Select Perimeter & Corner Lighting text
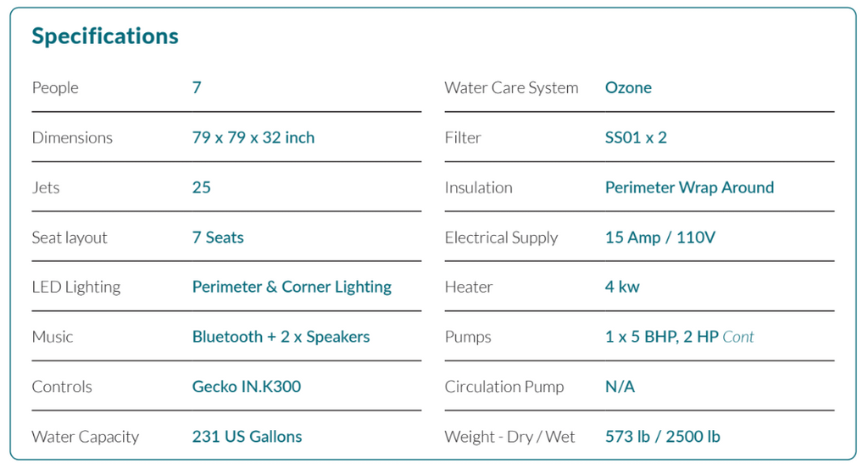The image size is (868, 469). pyautogui.click(x=292, y=287)
